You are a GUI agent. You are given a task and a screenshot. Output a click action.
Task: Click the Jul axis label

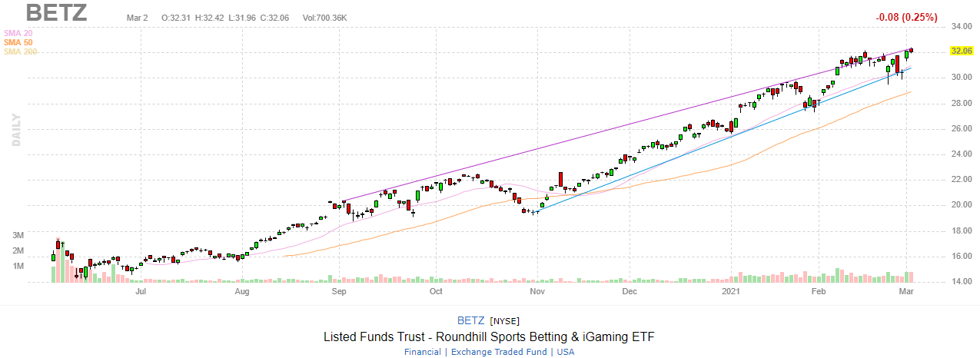click(x=141, y=292)
